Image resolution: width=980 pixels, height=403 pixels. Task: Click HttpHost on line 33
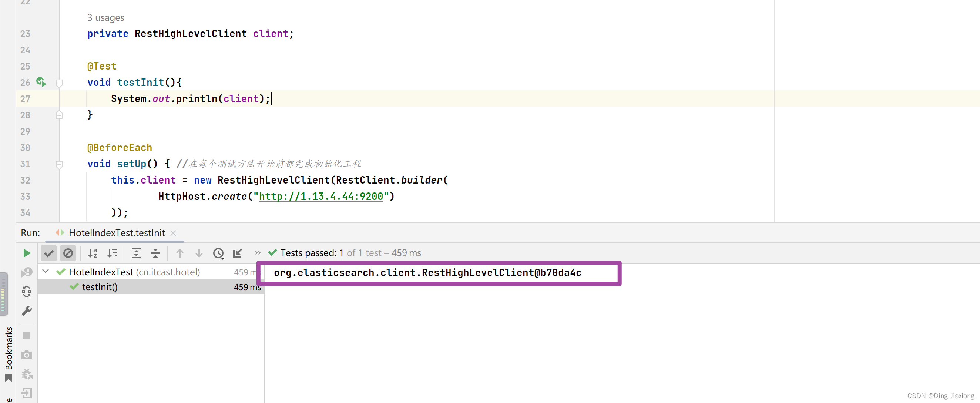pyautogui.click(x=182, y=197)
